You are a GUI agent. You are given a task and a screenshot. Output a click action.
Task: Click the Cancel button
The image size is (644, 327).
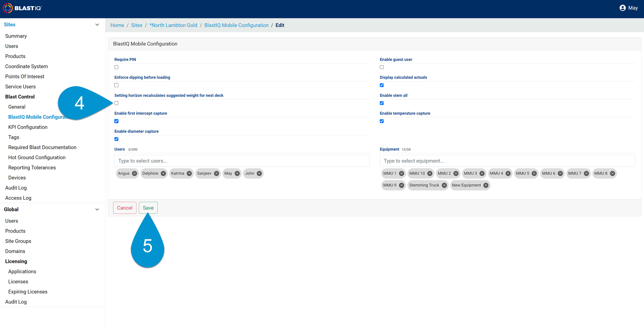point(125,208)
